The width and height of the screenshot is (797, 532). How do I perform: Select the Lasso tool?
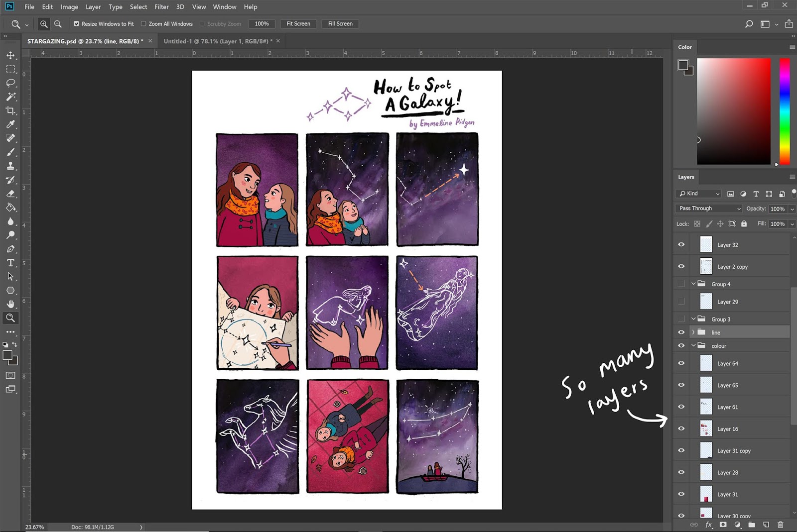pyautogui.click(x=10, y=83)
